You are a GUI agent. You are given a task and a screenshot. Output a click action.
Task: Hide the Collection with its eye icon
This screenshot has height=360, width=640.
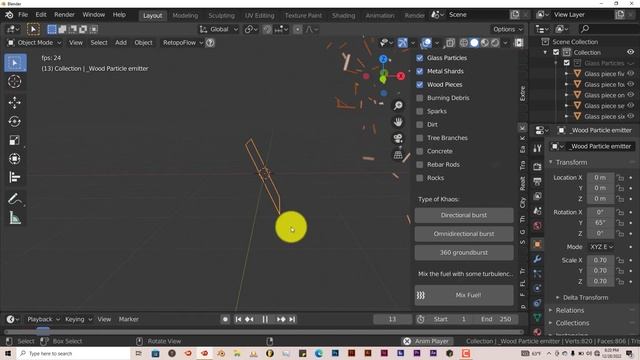coord(631,52)
